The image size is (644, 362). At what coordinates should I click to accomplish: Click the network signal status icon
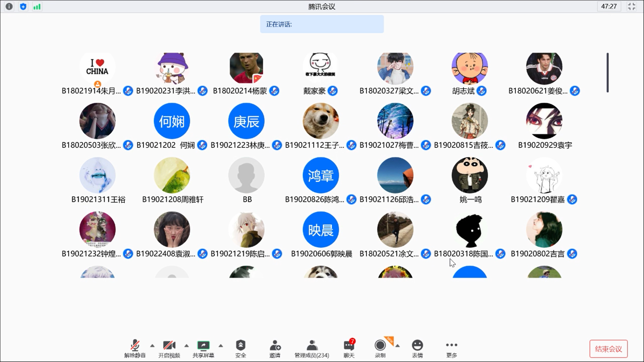(37, 6)
